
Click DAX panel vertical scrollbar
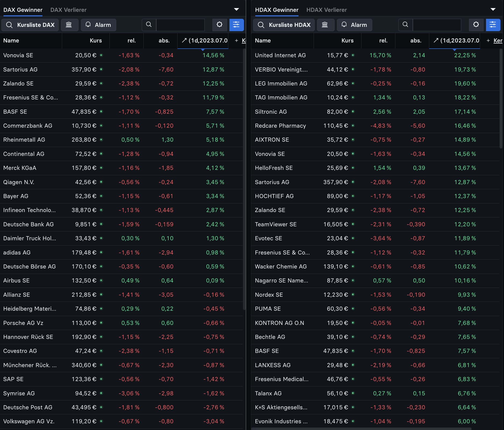coord(244,179)
